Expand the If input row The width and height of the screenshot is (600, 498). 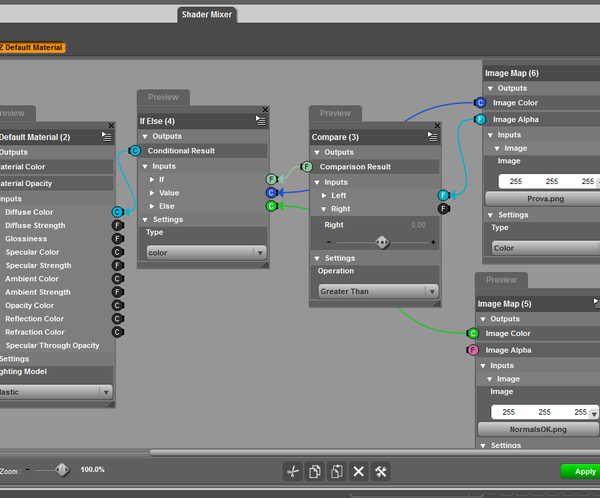(152, 180)
